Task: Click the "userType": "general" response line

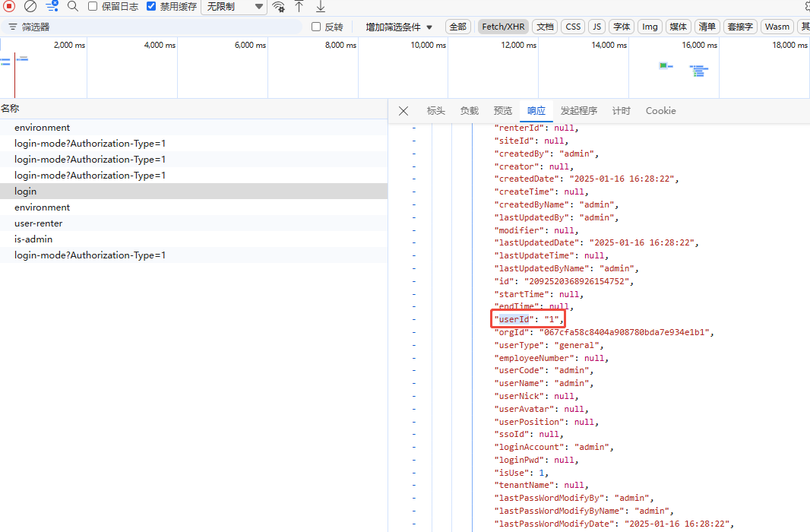Action: 549,345
